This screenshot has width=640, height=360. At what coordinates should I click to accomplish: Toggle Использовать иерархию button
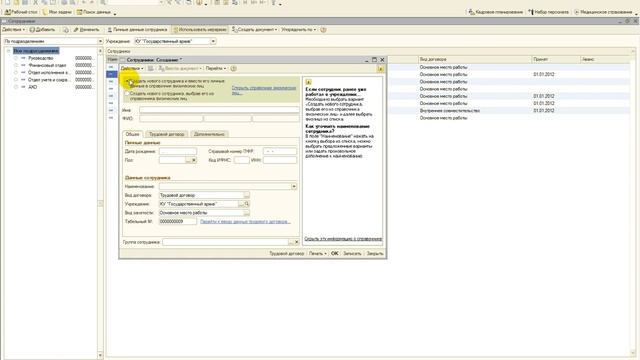[x=200, y=30]
